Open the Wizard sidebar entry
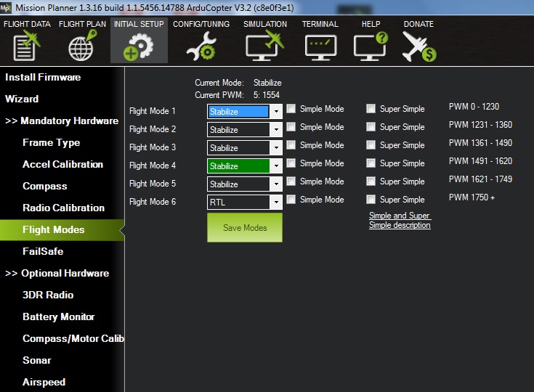 click(x=22, y=99)
